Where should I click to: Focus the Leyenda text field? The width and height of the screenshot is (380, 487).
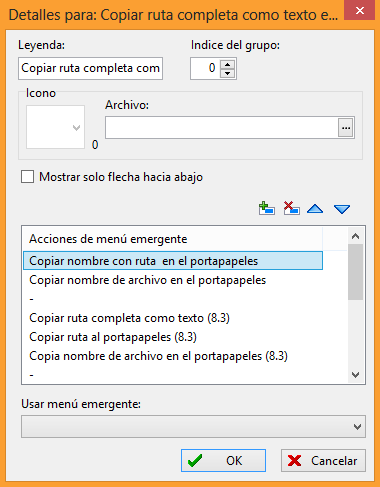(90, 68)
